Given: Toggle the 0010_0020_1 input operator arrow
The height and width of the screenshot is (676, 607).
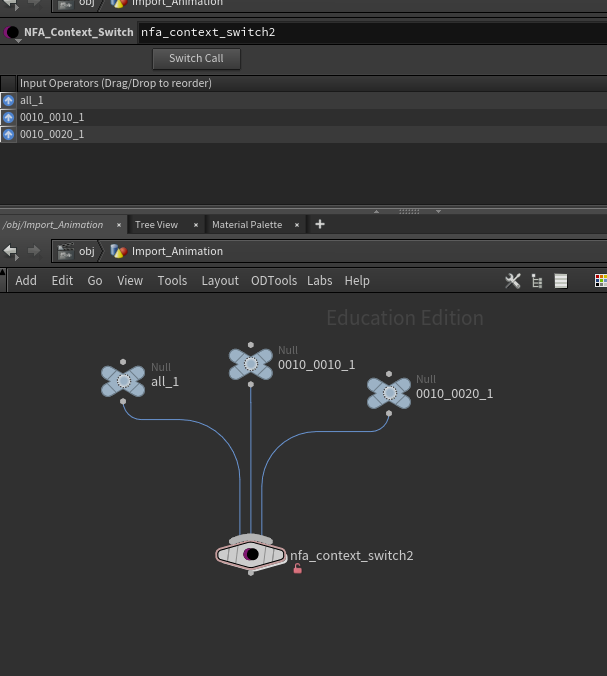Looking at the screenshot, I should (x=8, y=135).
